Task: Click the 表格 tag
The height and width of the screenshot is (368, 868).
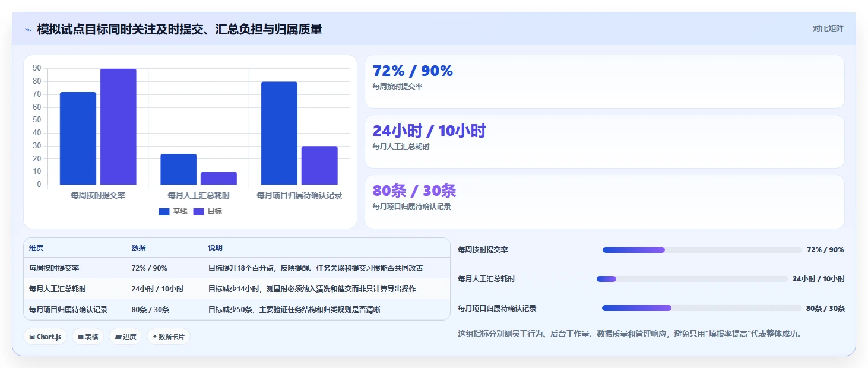Action: pos(88,337)
